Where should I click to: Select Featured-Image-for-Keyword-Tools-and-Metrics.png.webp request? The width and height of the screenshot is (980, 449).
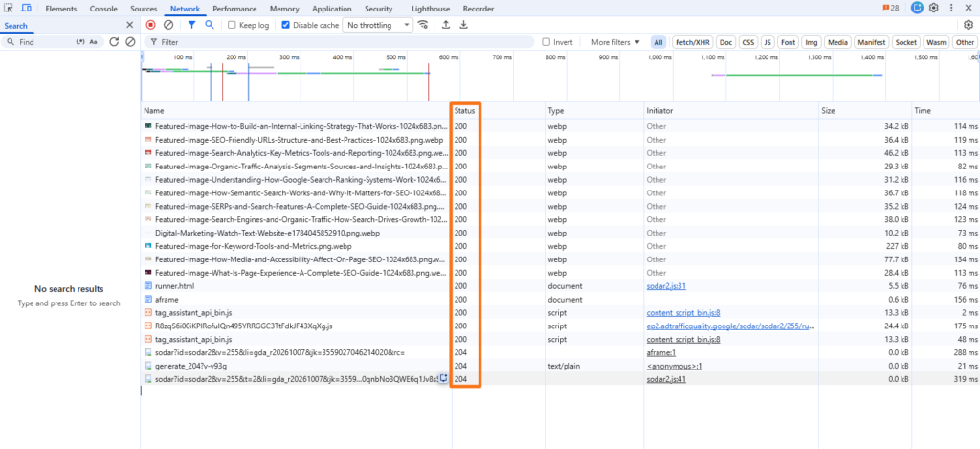560,246
